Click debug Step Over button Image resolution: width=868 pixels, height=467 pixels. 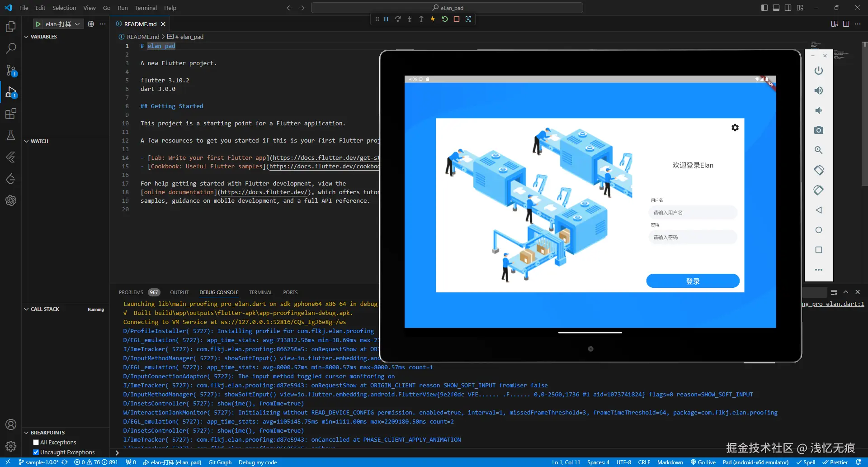(398, 19)
